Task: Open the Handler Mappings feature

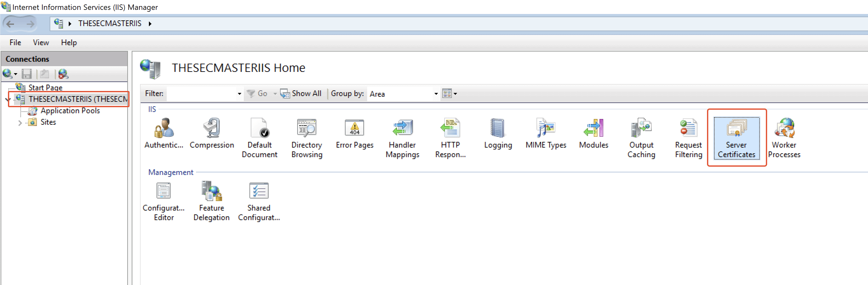Action: coord(402,138)
